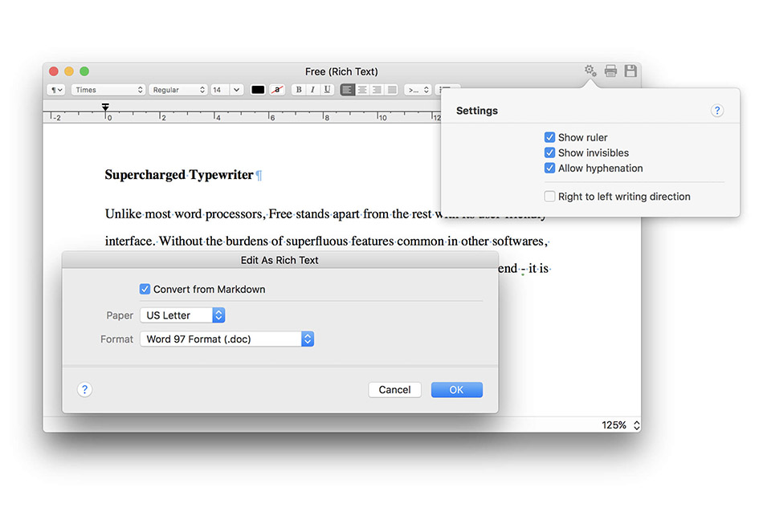This screenshot has width=763, height=532.
Task: Open the Format Word 97 dropdown
Action: pos(226,339)
